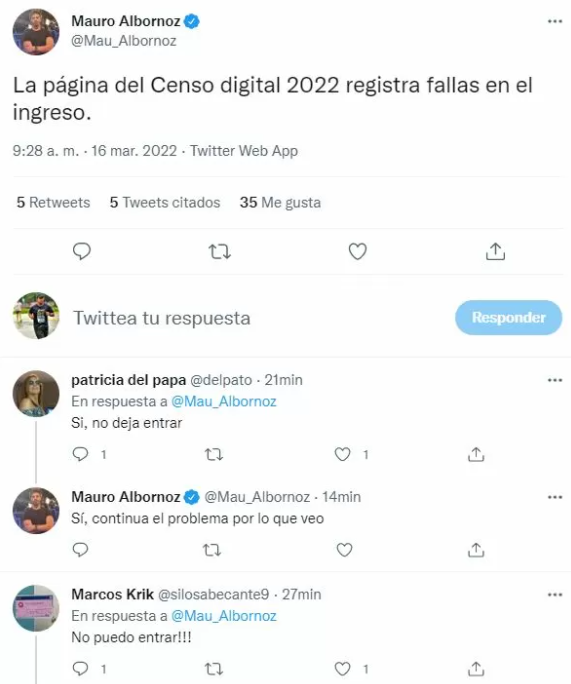The width and height of the screenshot is (571, 684).
Task: Like the main tweet by Mauro Albornoz
Action: click(357, 251)
